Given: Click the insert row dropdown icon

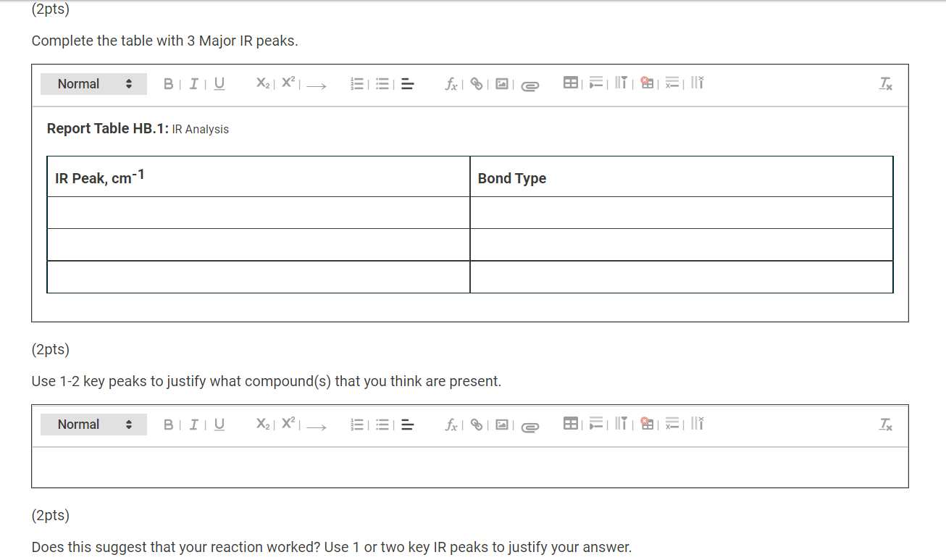Looking at the screenshot, I should [596, 83].
